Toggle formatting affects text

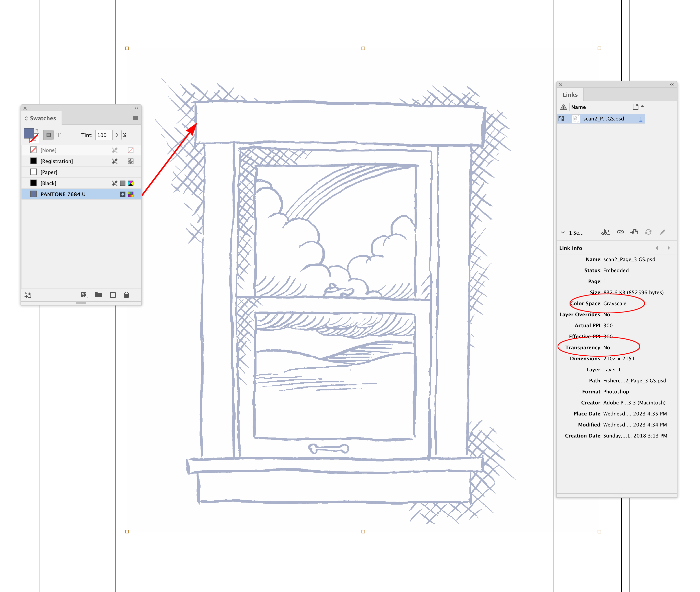click(59, 135)
